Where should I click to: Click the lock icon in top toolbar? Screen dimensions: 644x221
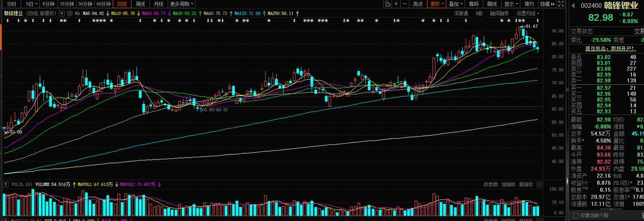pyautogui.click(x=387, y=4)
